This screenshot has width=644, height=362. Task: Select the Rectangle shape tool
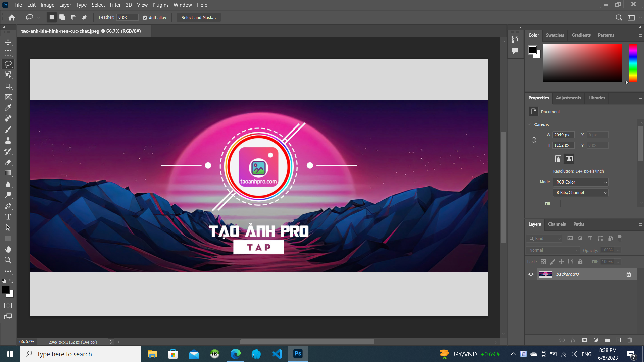8,239
